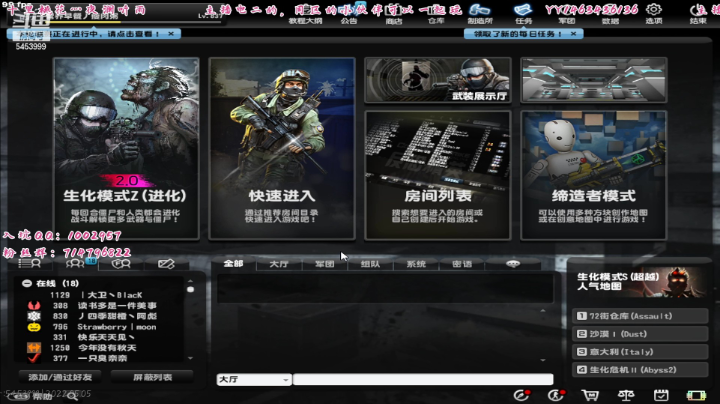Click the chat message input field
The width and height of the screenshot is (720, 404).
423,380
